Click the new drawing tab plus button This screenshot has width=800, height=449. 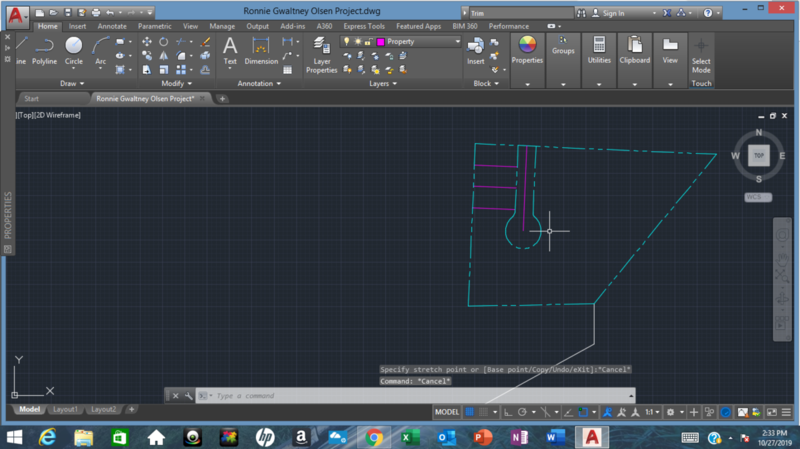[222, 99]
